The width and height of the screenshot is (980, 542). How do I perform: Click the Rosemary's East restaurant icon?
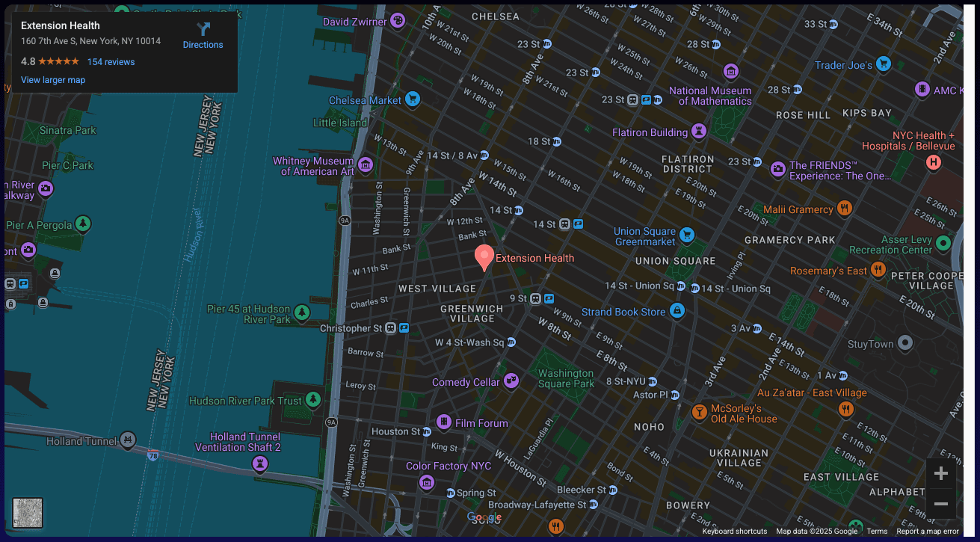878,269
